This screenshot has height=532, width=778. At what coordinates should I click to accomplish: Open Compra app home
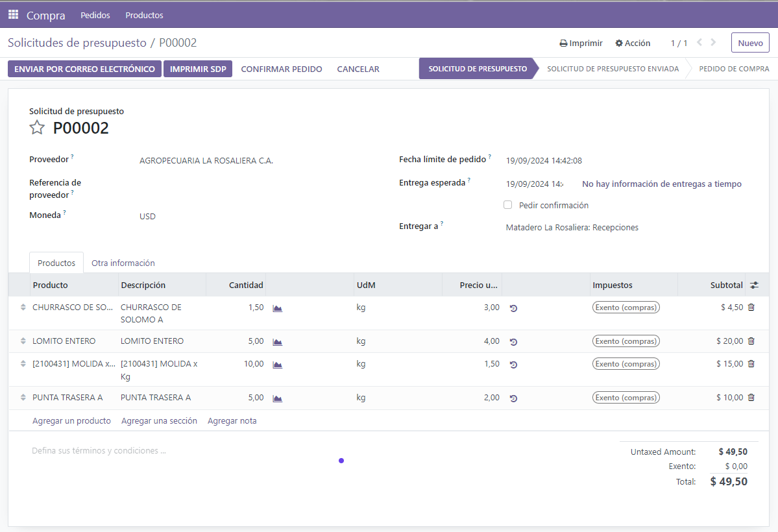click(45, 16)
